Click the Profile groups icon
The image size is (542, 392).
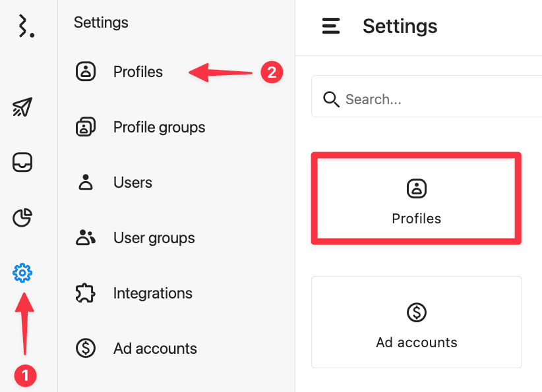pyautogui.click(x=85, y=126)
